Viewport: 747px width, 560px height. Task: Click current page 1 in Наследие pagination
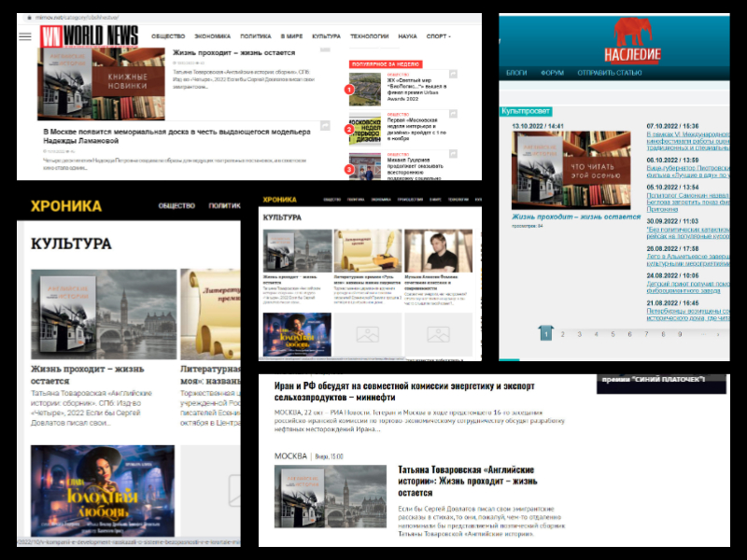tap(546, 333)
